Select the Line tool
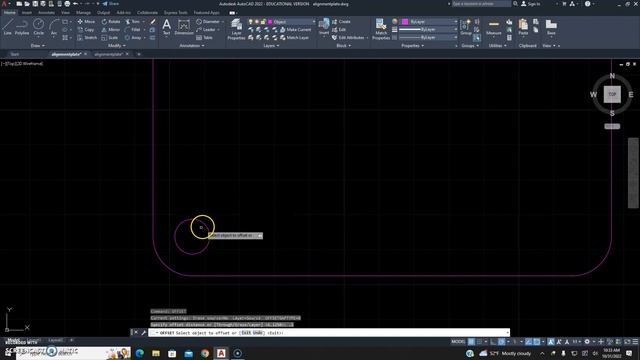Image resolution: width=640 pixels, height=360 pixels. click(x=7, y=27)
